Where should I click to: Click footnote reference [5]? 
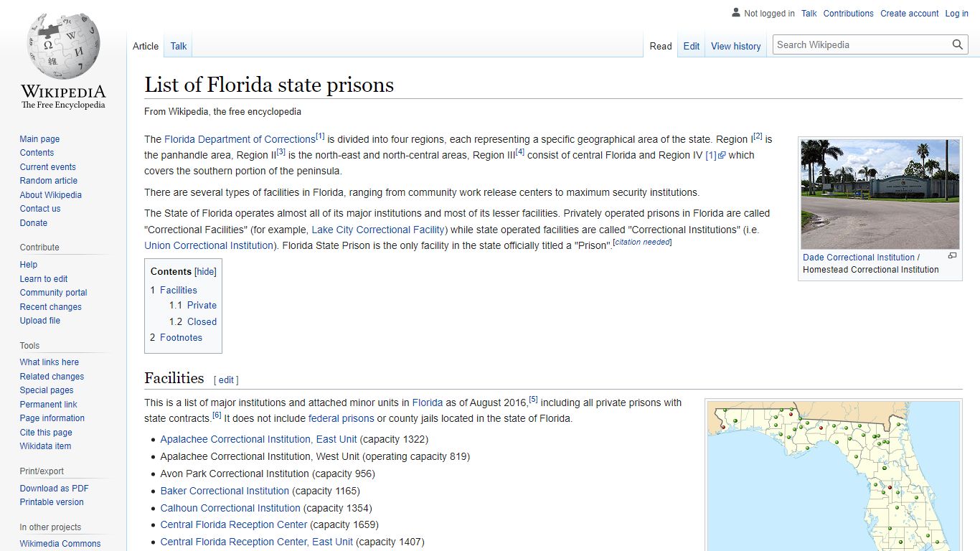[533, 400]
